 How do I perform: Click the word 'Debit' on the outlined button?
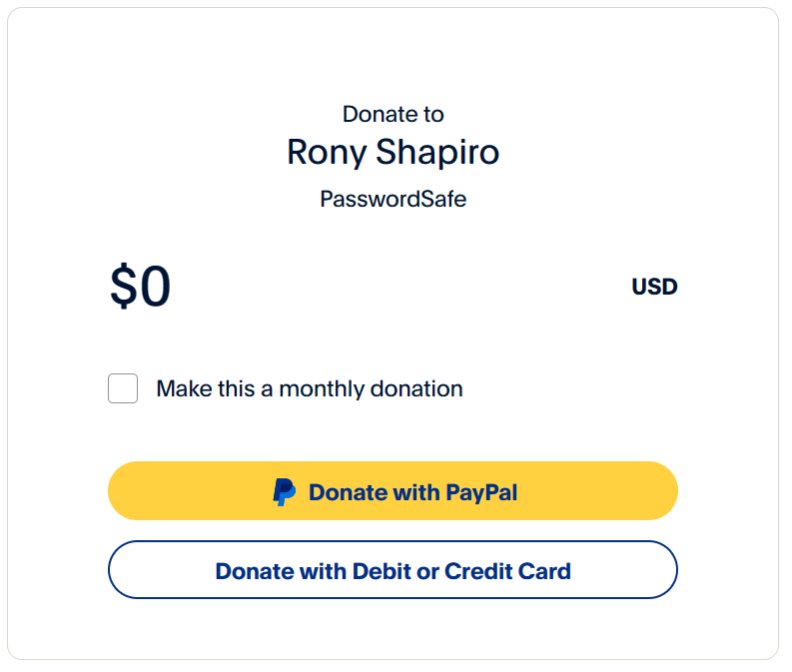point(382,571)
